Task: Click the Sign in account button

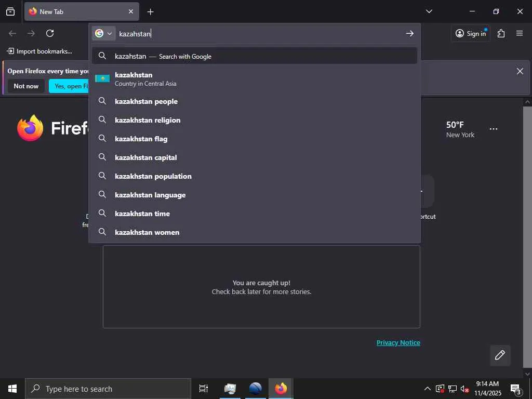Action: pyautogui.click(x=471, y=33)
